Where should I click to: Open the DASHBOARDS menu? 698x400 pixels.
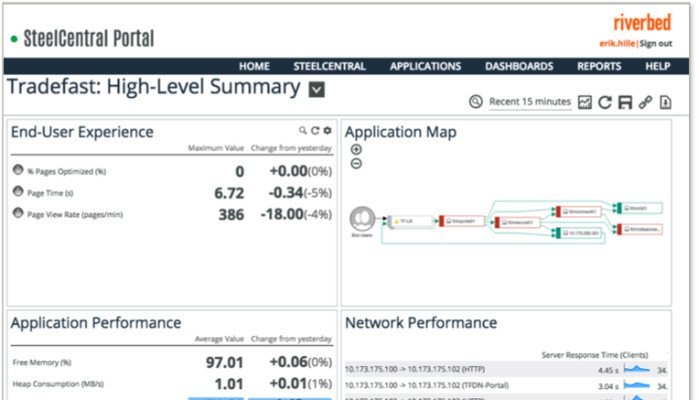(519, 66)
